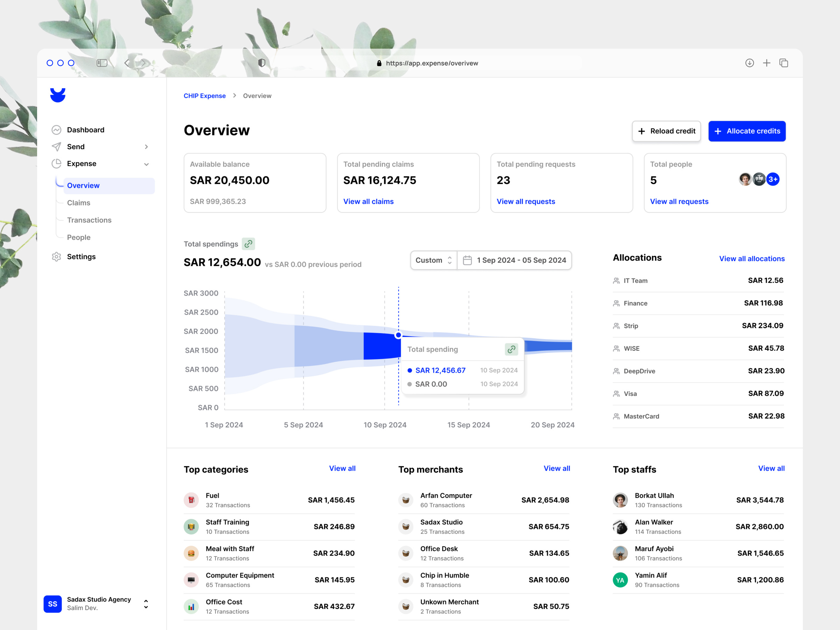The image size is (840, 630).
Task: Click the Fuel category icon
Action: click(191, 500)
